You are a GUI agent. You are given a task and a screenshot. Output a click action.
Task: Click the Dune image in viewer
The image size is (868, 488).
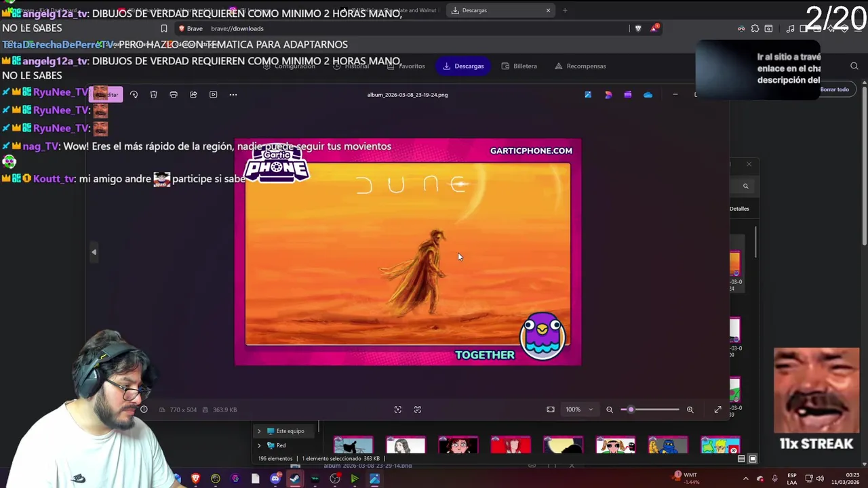tap(408, 252)
